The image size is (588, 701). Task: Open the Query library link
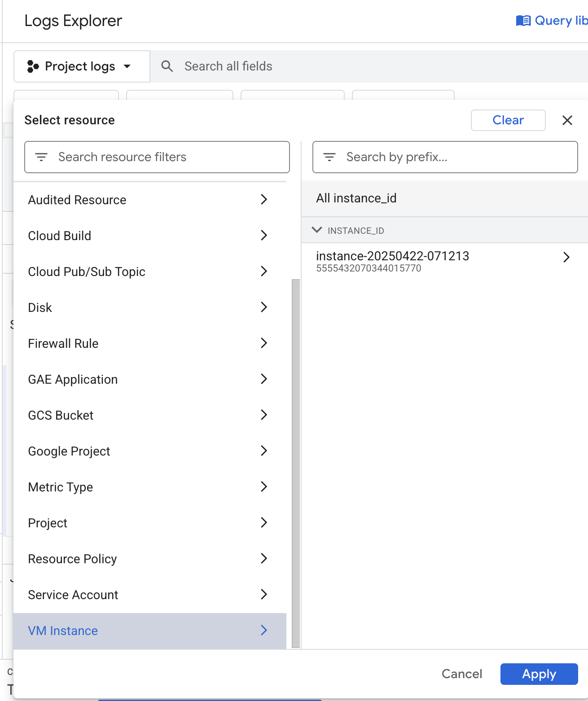(552, 21)
